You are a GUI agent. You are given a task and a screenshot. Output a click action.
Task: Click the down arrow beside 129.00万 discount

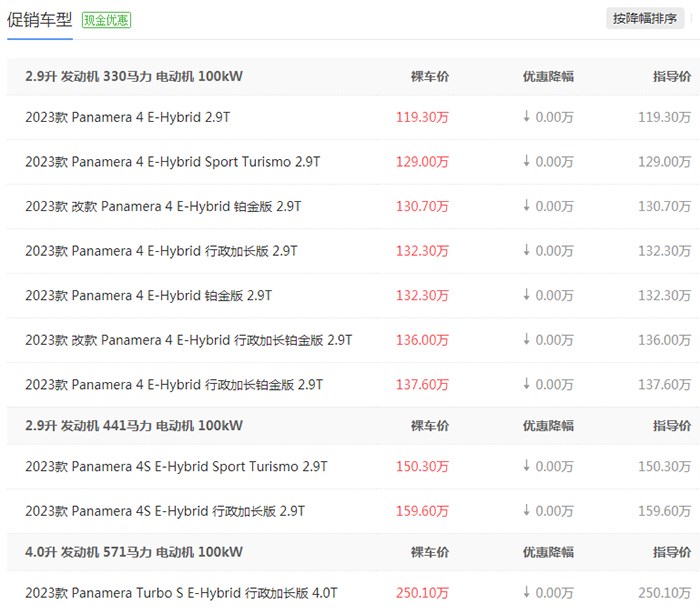click(527, 161)
